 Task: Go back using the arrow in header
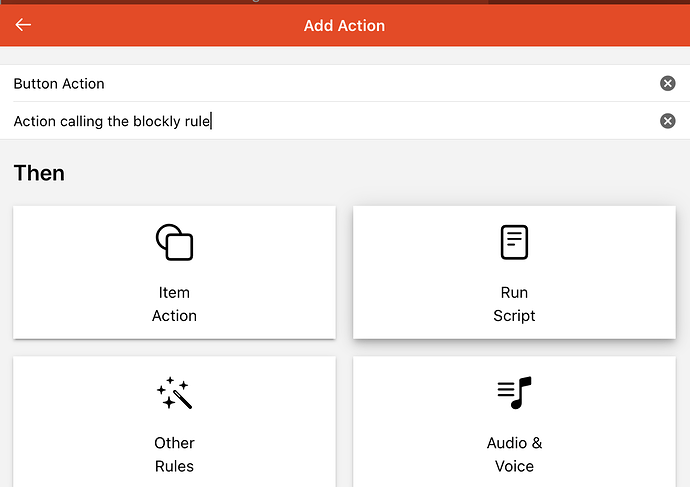click(x=23, y=25)
